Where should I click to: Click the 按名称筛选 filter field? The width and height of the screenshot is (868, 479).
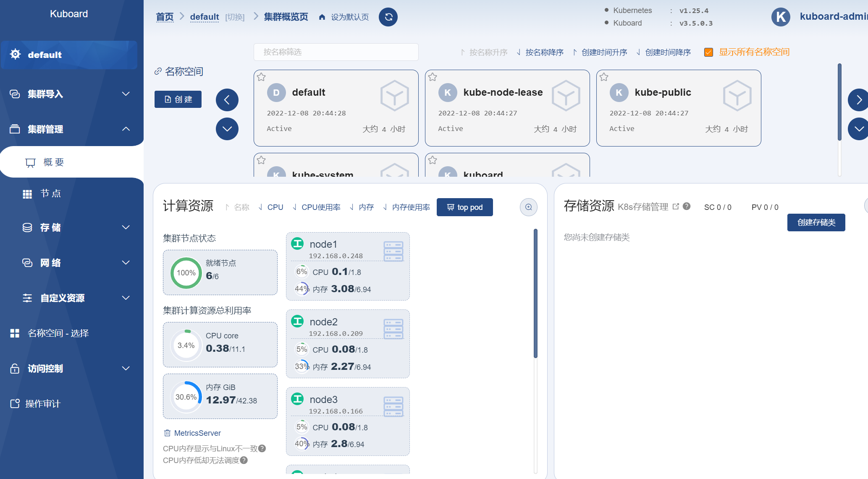point(336,52)
